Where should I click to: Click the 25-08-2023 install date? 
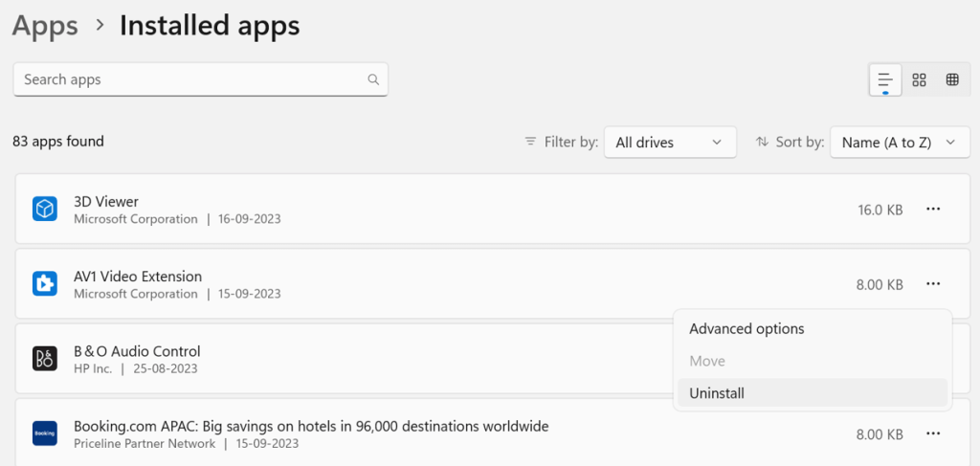point(165,368)
